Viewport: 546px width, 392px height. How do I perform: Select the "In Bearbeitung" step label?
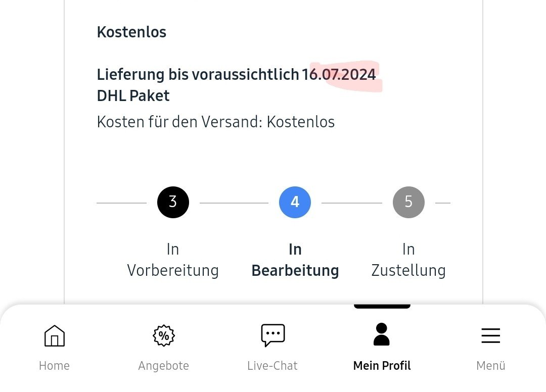coord(295,260)
